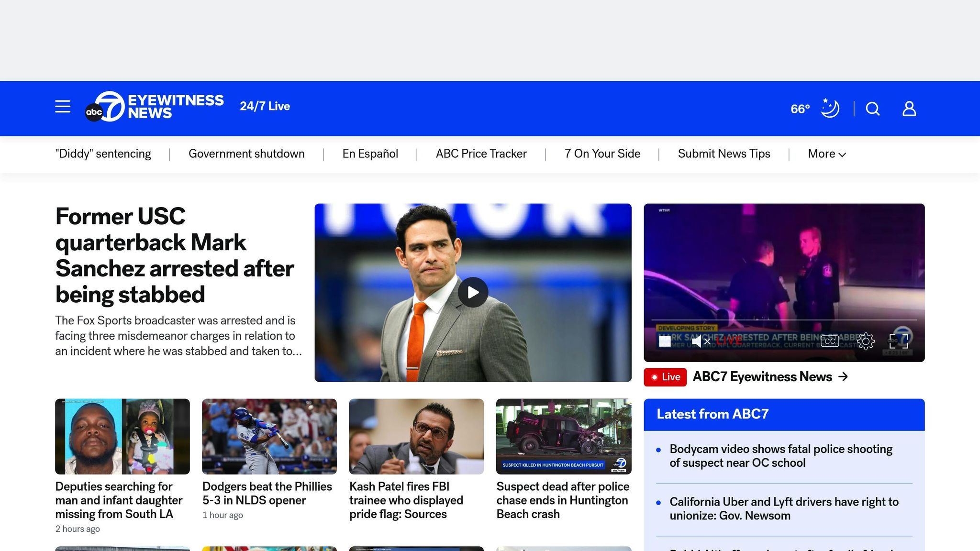This screenshot has width=980, height=551.
Task: Expand the More navigation dropdown
Action: click(x=827, y=154)
